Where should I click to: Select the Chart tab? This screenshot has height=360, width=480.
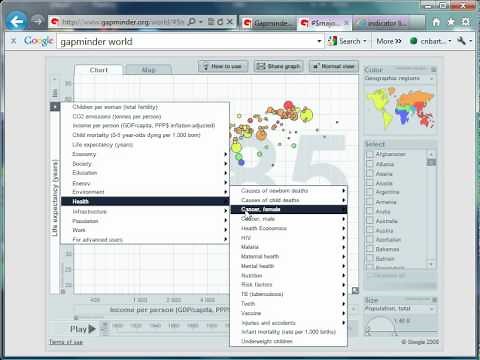pyautogui.click(x=99, y=70)
